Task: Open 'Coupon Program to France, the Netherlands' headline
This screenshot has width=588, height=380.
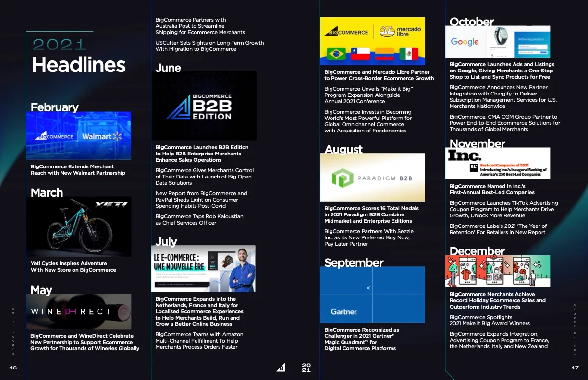Action: [x=499, y=340]
